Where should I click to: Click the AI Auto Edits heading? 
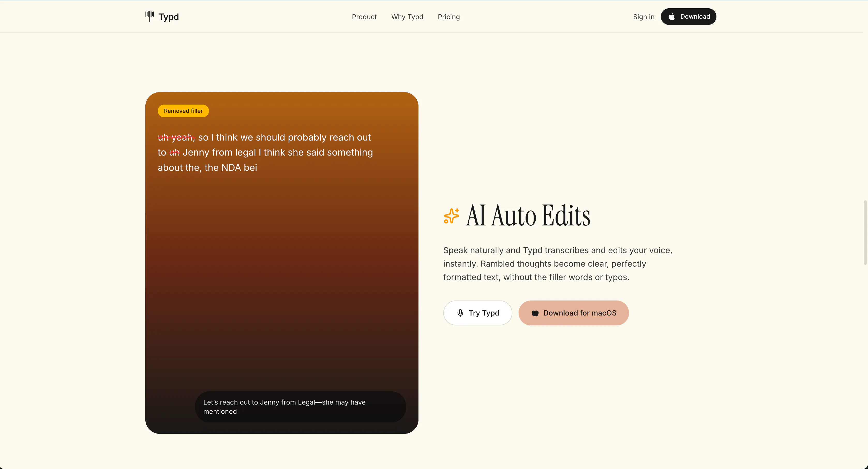pyautogui.click(x=528, y=215)
